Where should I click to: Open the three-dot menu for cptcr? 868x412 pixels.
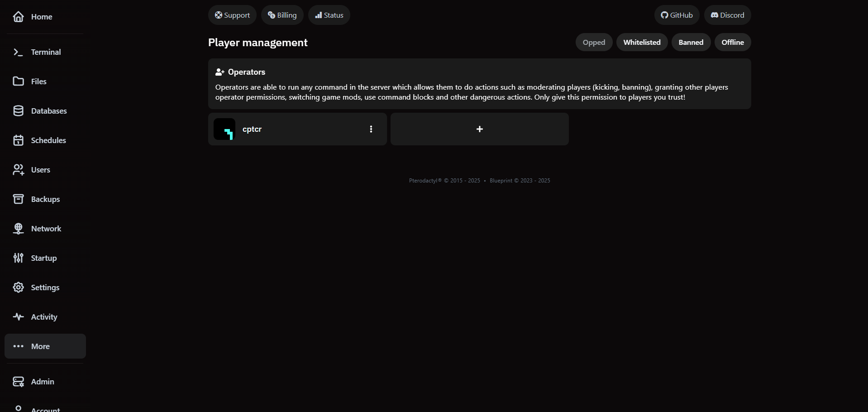coord(371,129)
